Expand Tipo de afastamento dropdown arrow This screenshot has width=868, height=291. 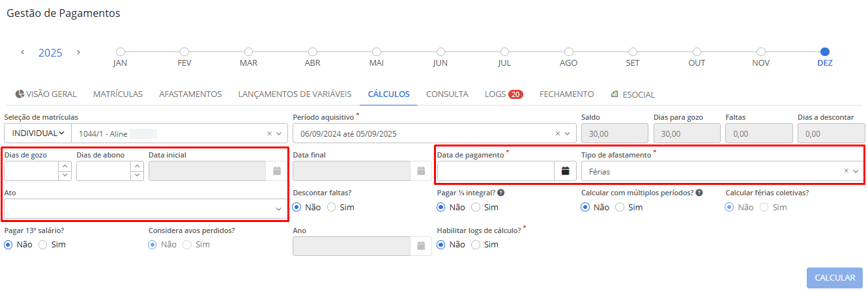[x=856, y=171]
